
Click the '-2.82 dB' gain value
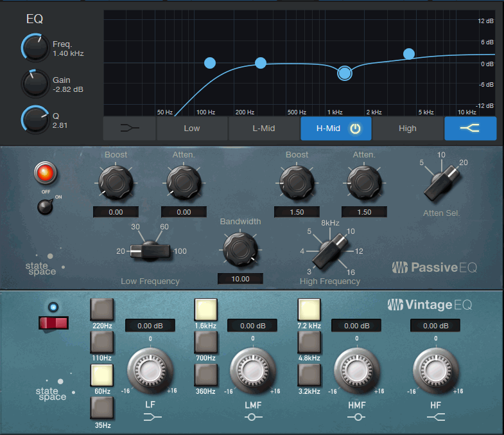68,89
